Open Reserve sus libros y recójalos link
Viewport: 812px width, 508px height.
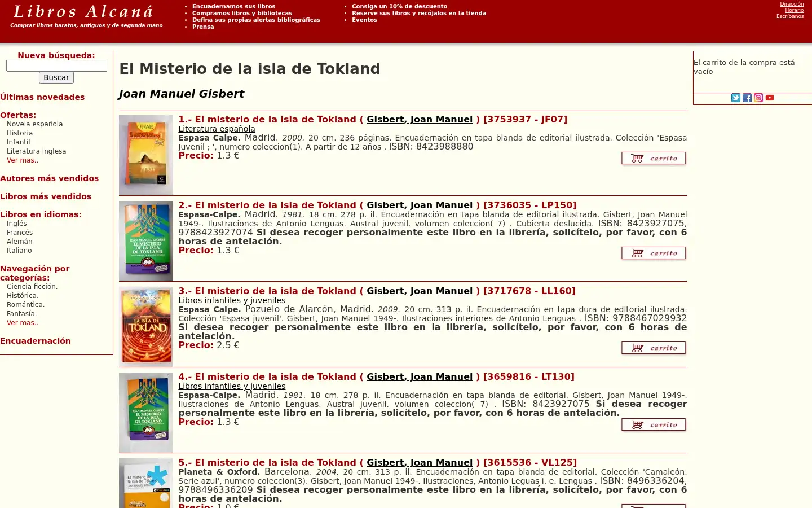[419, 14]
